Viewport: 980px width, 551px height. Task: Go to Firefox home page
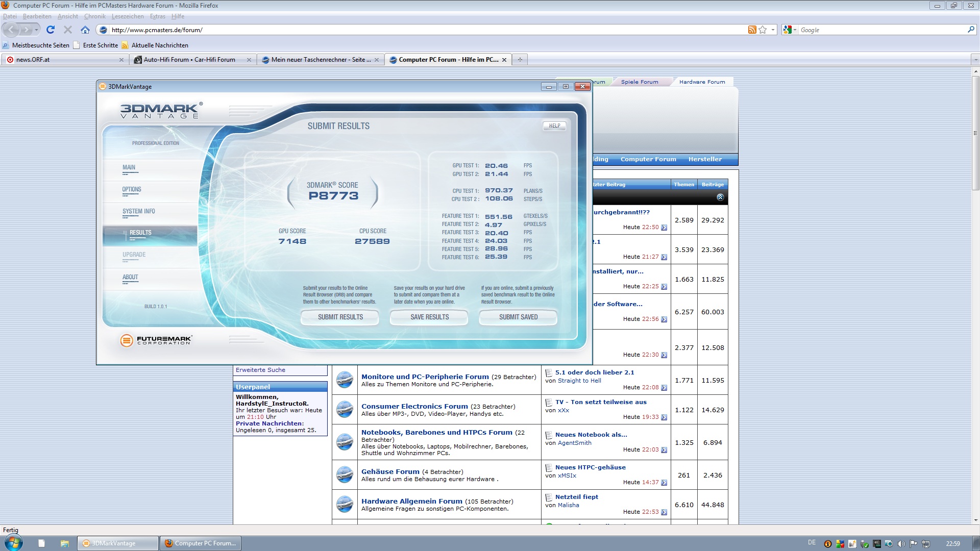[85, 30]
